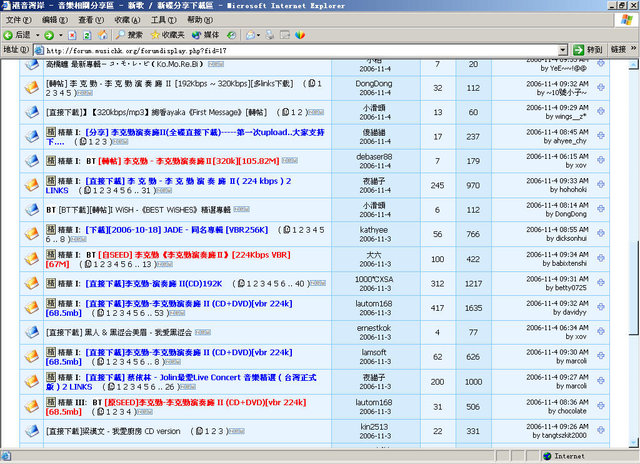Expand the address bar URL dropdown
Image resolution: width=640 pixels, height=464 pixels.
tap(563, 50)
